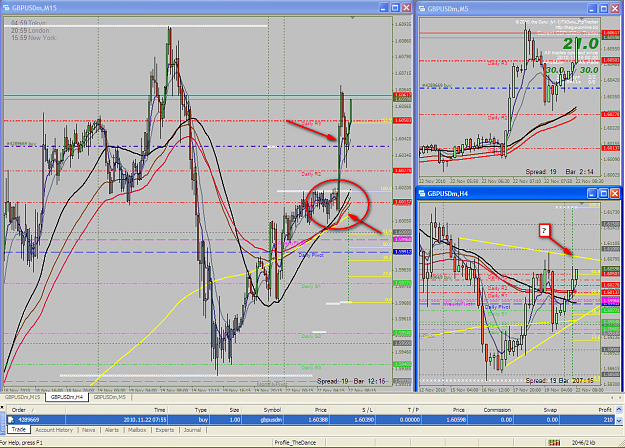Sort trades by the Commission column header
The image size is (625, 448).
[x=491, y=410]
